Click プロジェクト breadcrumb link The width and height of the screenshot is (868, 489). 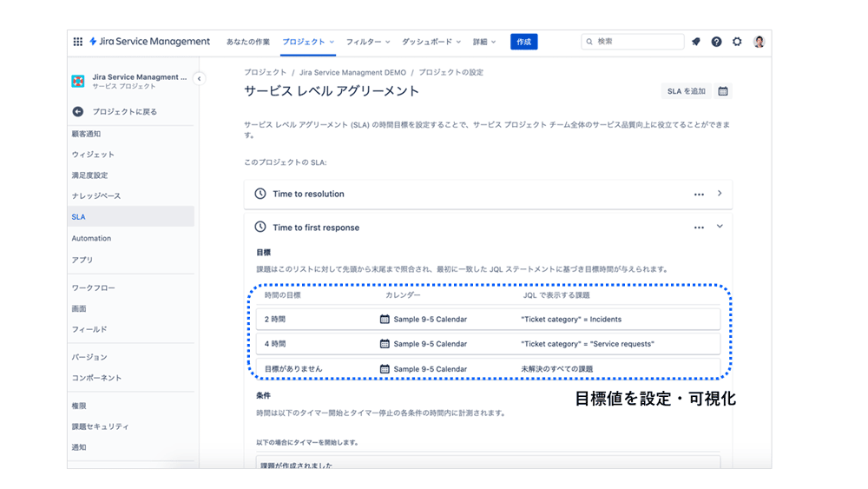point(265,73)
